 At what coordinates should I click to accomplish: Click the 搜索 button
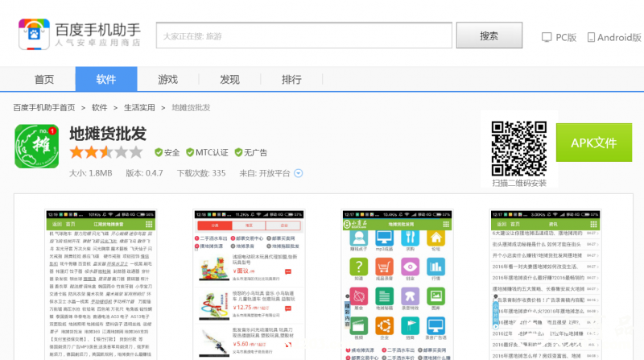[x=489, y=35]
